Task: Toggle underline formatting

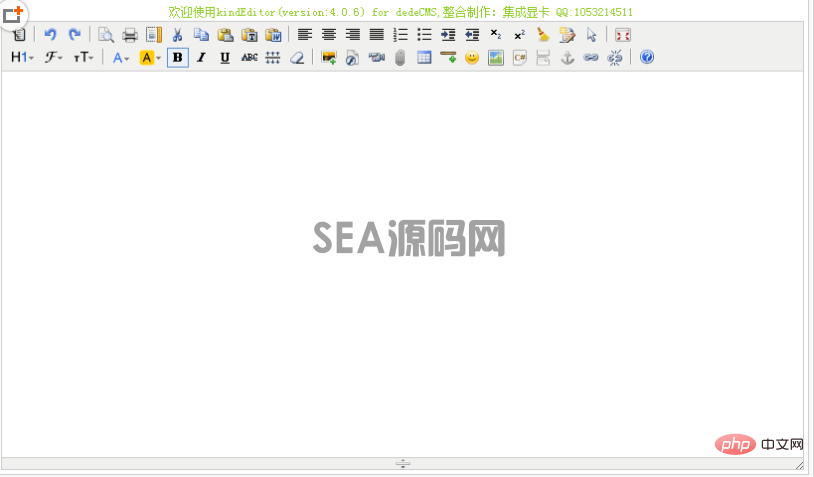Action: click(225, 58)
